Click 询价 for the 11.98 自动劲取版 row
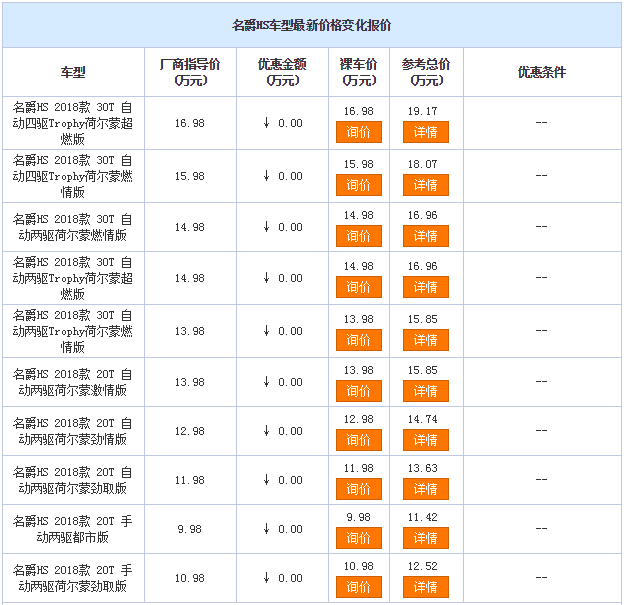The width and height of the screenshot is (624, 605). pyautogui.click(x=359, y=489)
